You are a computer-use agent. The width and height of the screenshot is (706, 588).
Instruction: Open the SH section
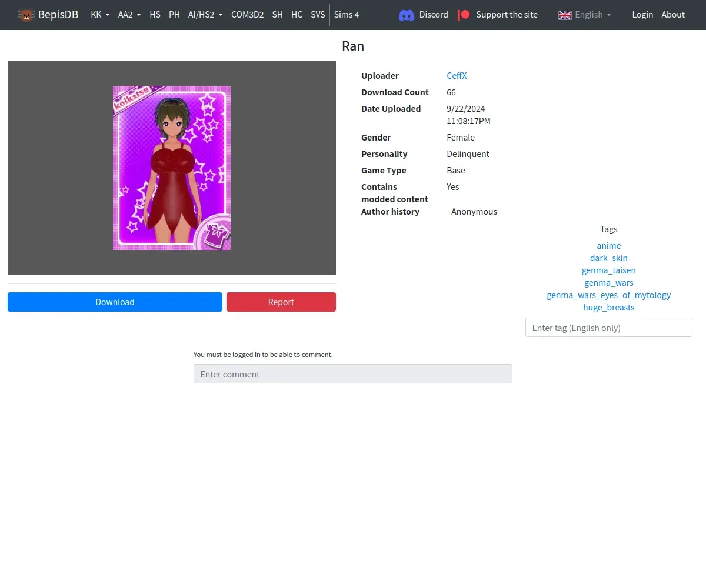[277, 15]
